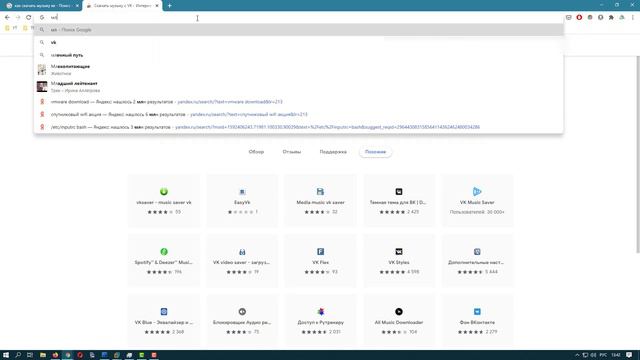Open the Отзывы tab

coord(292,152)
